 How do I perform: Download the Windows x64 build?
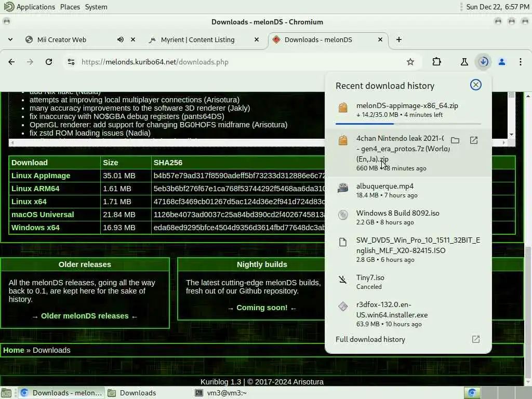click(x=35, y=228)
